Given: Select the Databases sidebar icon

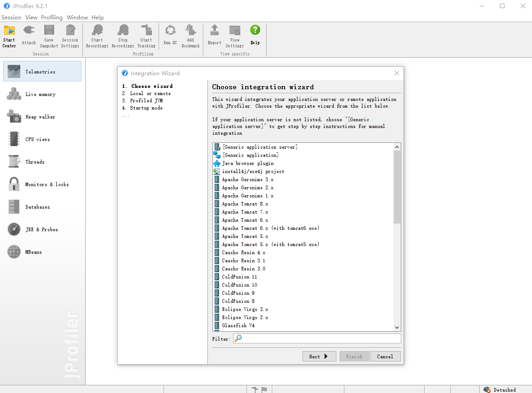Looking at the screenshot, I should (14, 207).
